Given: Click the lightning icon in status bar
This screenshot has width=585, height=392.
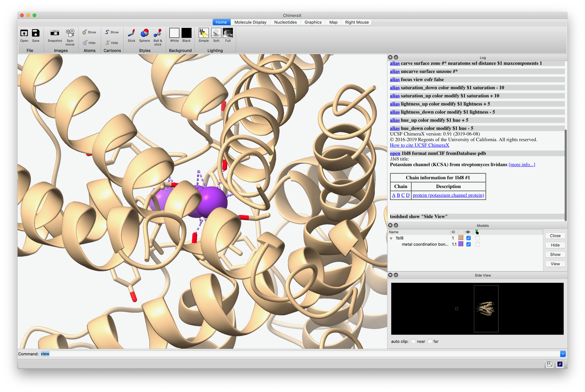Looking at the screenshot, I should pyautogui.click(x=560, y=364).
